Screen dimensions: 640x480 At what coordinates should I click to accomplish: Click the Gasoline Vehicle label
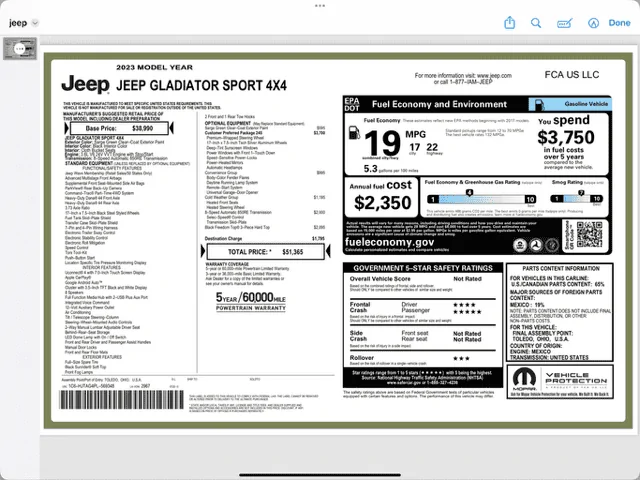pyautogui.click(x=586, y=104)
